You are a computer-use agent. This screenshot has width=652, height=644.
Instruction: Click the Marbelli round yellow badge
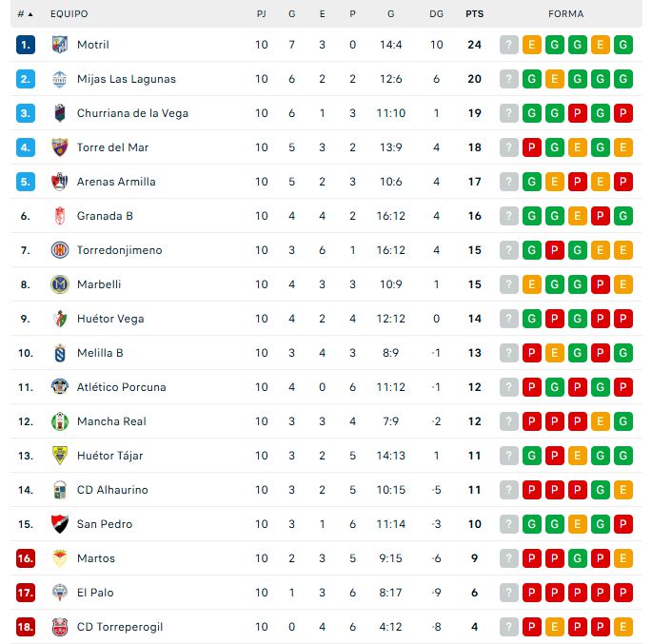(59, 284)
